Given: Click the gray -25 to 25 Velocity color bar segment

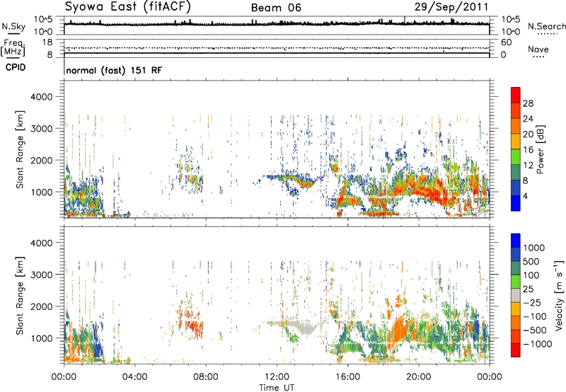Looking at the screenshot, I should point(516,295).
